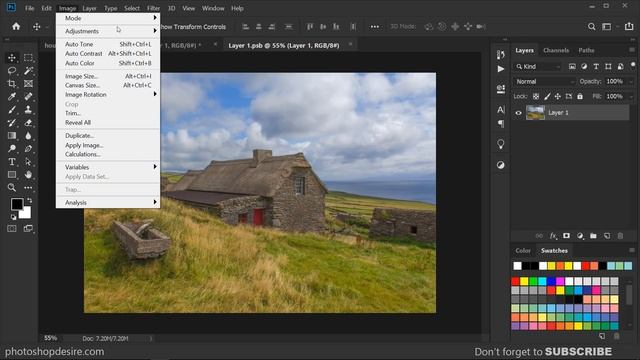Select the Eyedropper tool
This screenshot has width=640, height=360.
point(12,97)
